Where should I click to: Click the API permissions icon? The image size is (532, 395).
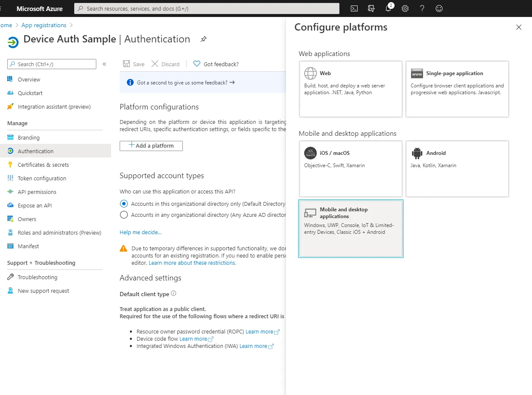coord(10,192)
